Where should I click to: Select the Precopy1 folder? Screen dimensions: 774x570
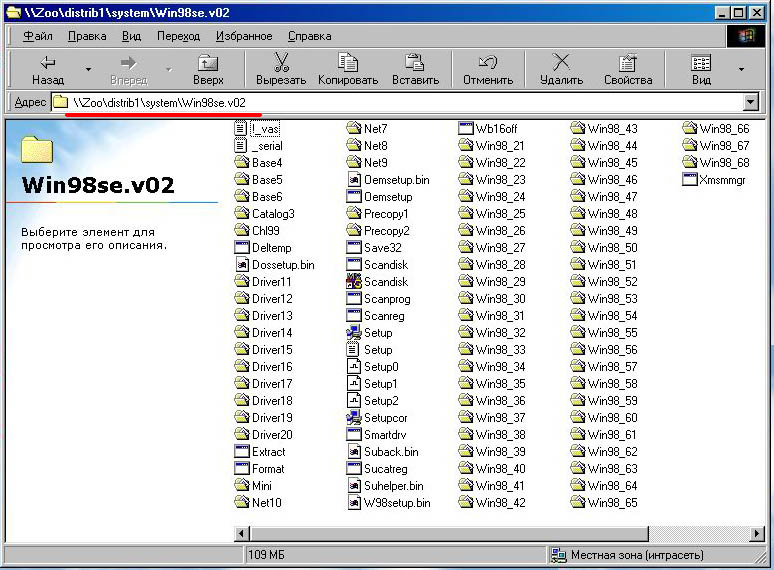point(378,214)
